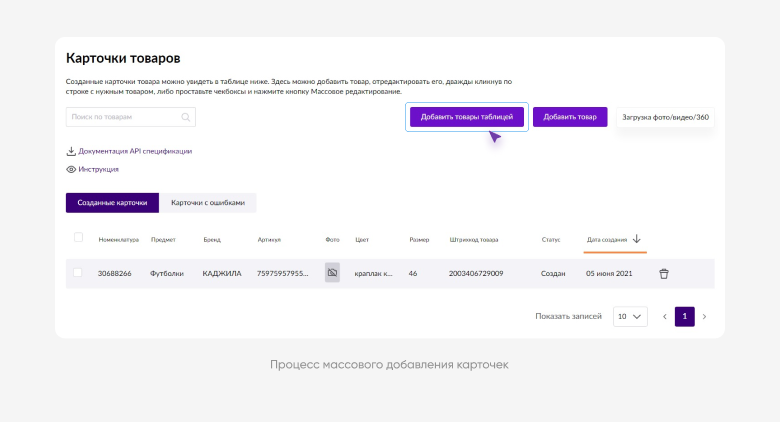The width and height of the screenshot is (780, 422).
Task: Tick the checkbox for row 30688266
Action: click(x=77, y=273)
